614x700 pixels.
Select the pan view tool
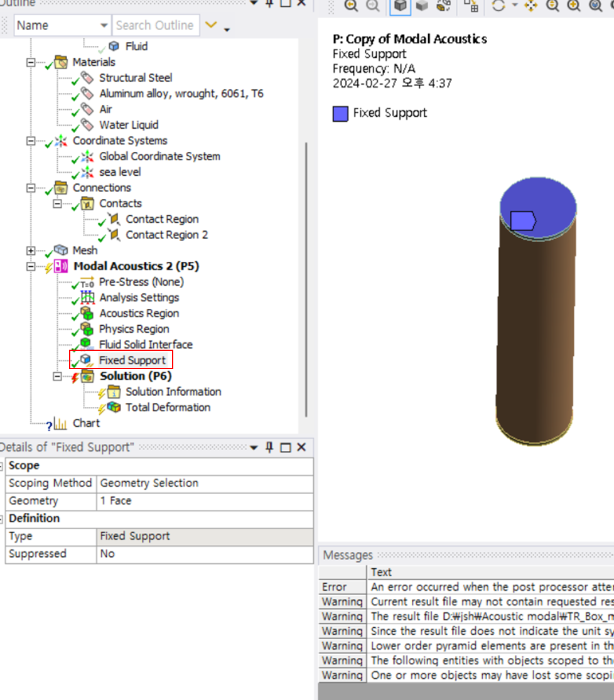[x=531, y=6]
